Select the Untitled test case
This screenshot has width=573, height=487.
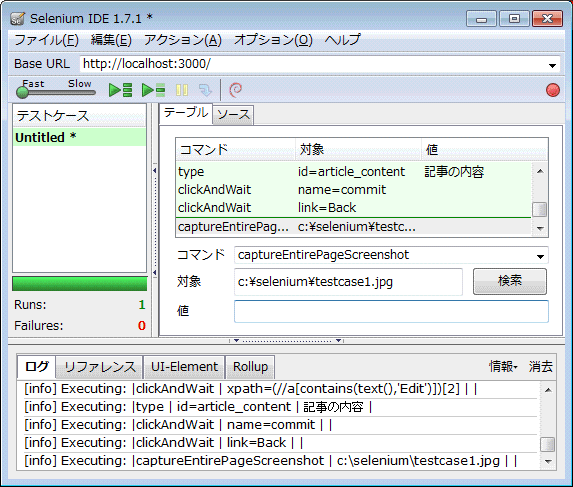[x=79, y=137]
